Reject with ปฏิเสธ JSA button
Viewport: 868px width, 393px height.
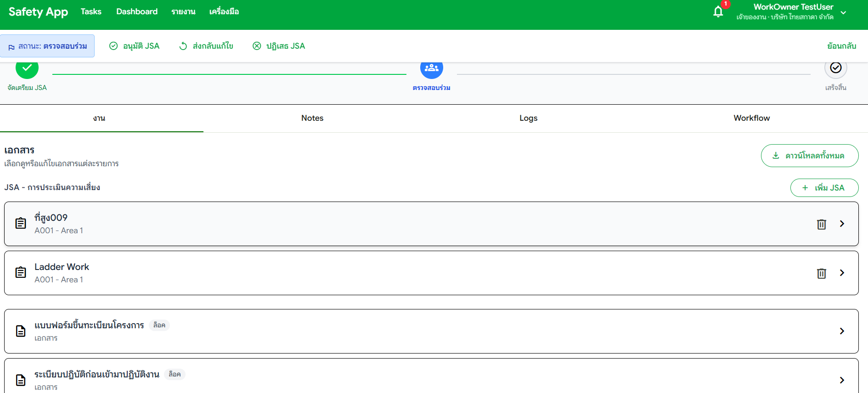point(279,46)
